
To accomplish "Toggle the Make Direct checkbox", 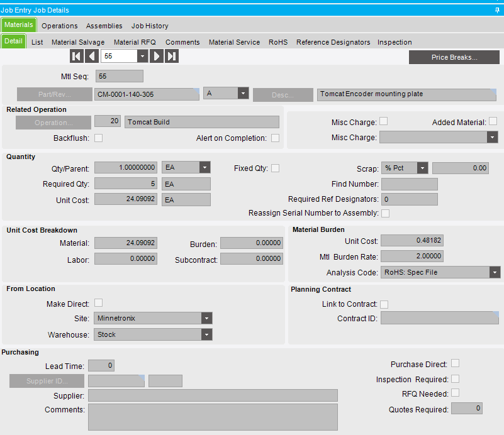I will [99, 303].
